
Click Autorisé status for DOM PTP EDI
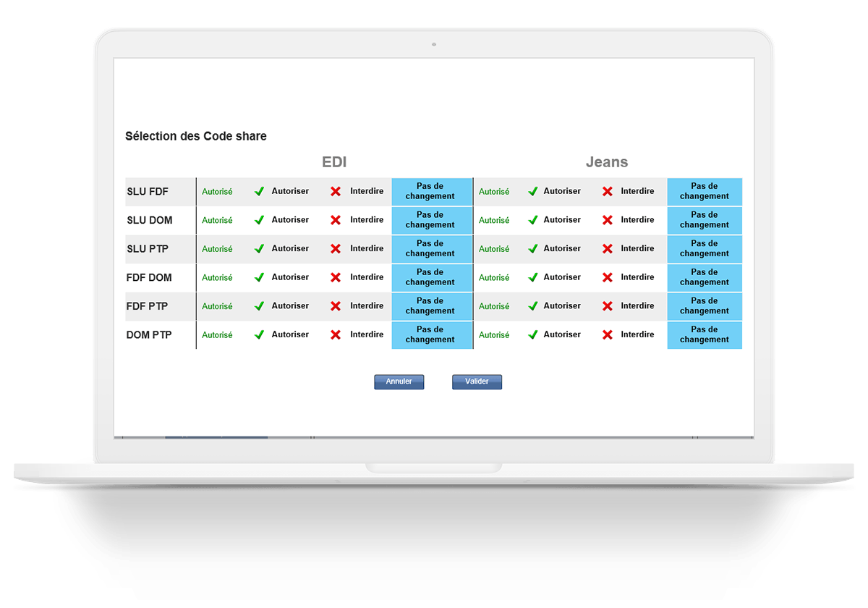pyautogui.click(x=217, y=335)
